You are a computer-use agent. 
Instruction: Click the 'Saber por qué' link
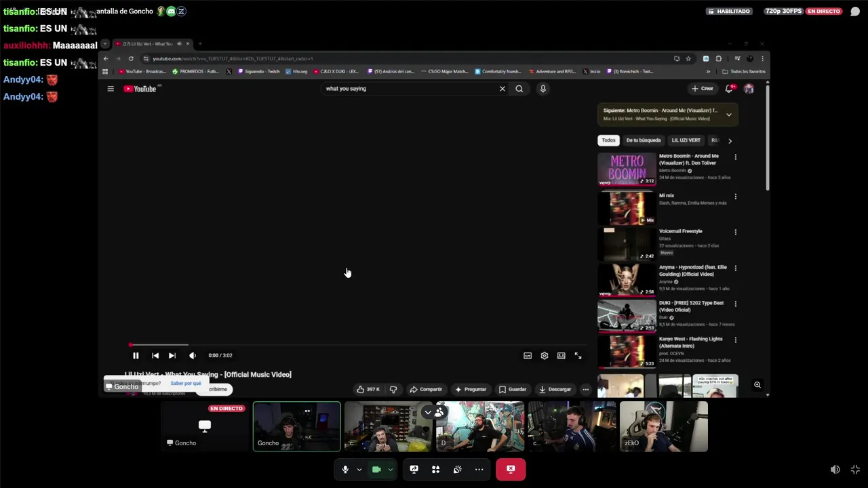coord(186,384)
